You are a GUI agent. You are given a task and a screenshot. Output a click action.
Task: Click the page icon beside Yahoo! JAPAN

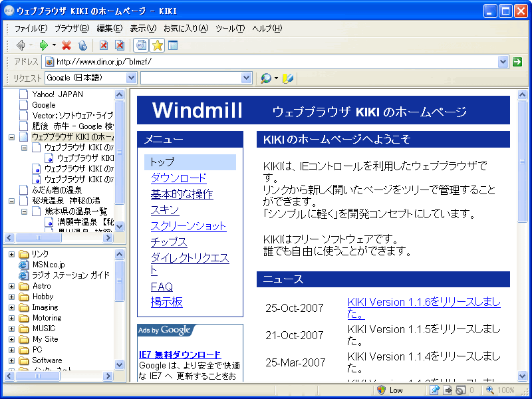[x=23, y=94]
